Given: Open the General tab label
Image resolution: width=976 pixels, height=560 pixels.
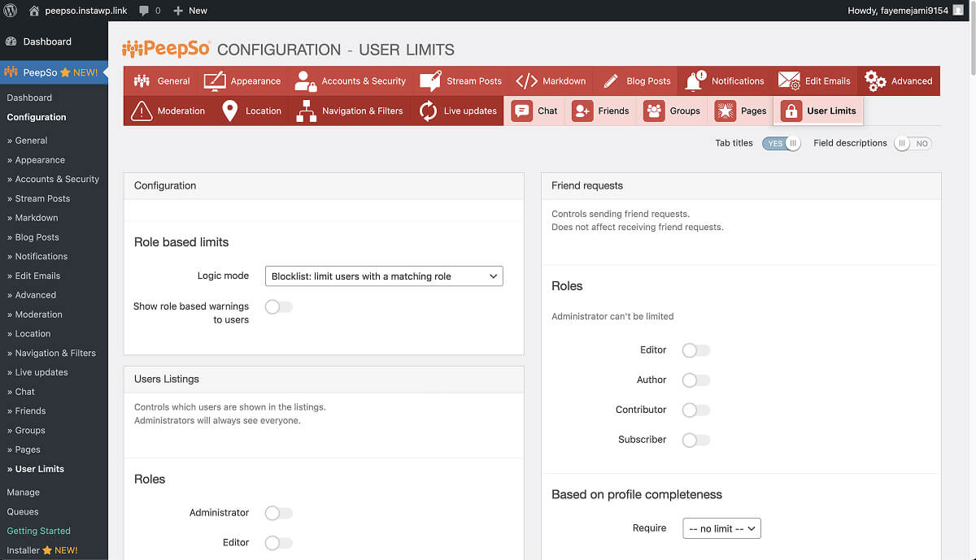Looking at the screenshot, I should point(173,81).
